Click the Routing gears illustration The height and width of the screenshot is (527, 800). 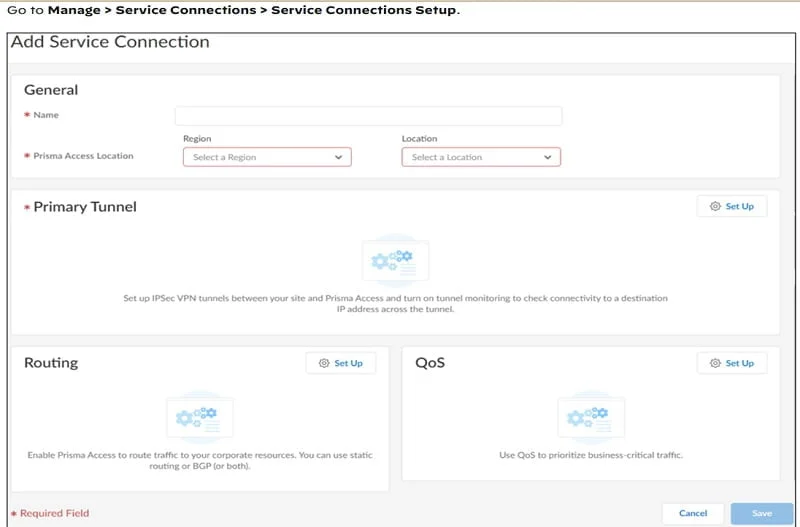coord(200,418)
